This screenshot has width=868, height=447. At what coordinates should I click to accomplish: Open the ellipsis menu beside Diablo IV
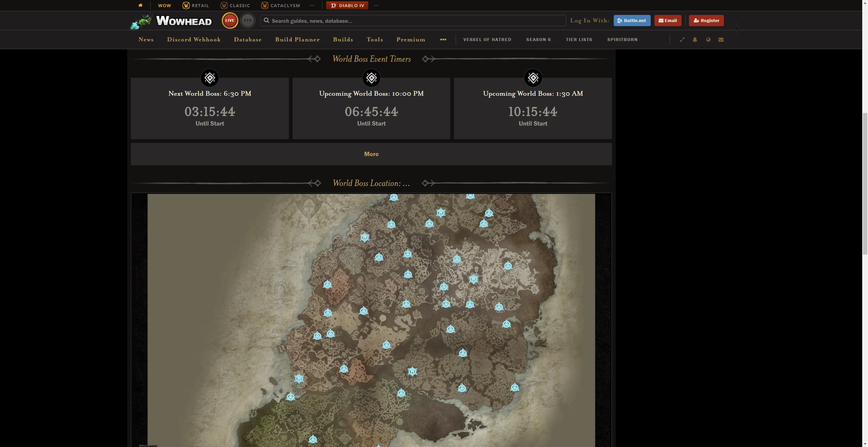pos(376,5)
